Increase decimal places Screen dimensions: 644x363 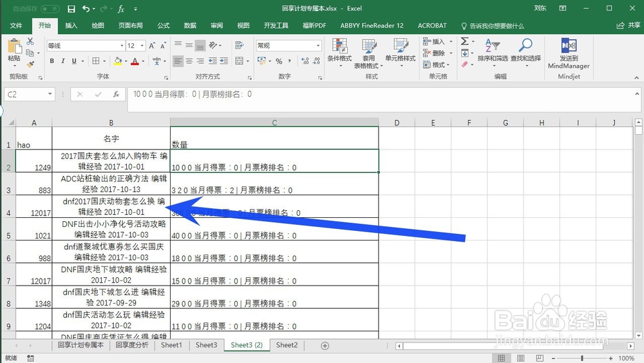pyautogui.click(x=305, y=61)
